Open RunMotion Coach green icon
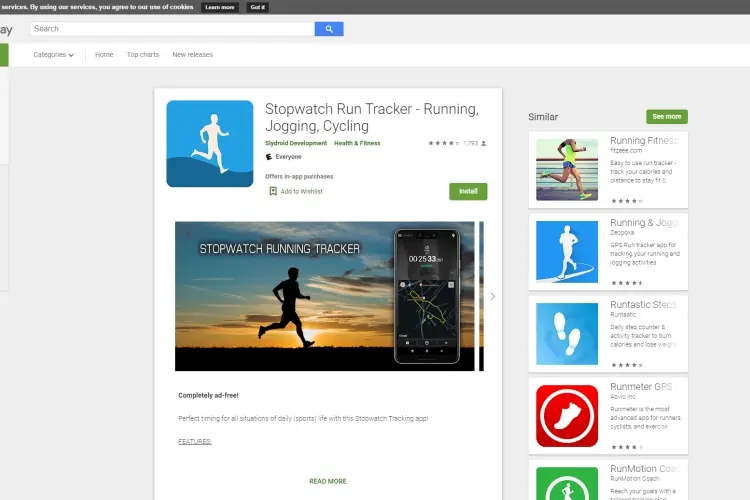Viewport: 750px width, 500px height. coord(567,484)
